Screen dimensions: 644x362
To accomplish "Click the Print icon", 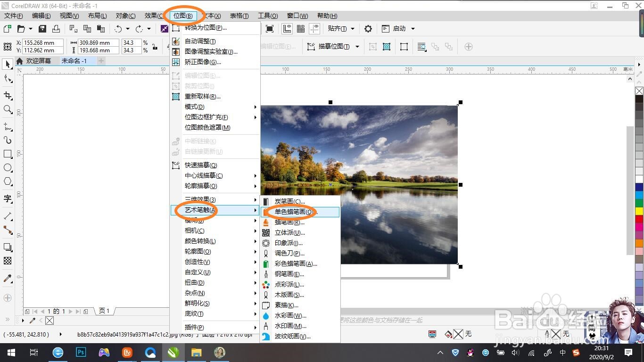I will [56, 29].
